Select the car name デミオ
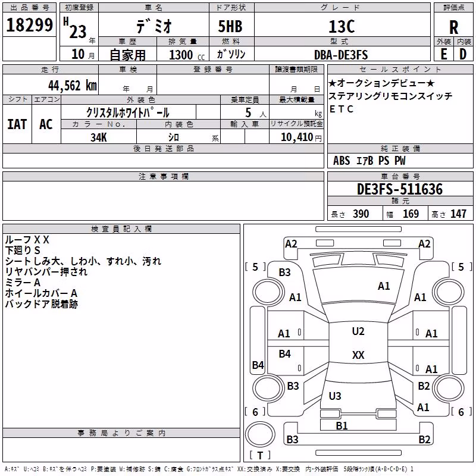The width and height of the screenshot is (476, 476). tap(154, 26)
